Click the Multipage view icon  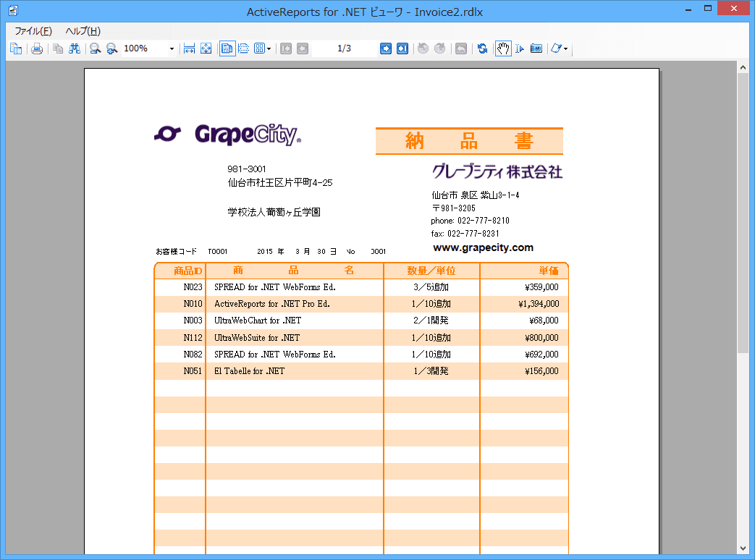point(259,48)
